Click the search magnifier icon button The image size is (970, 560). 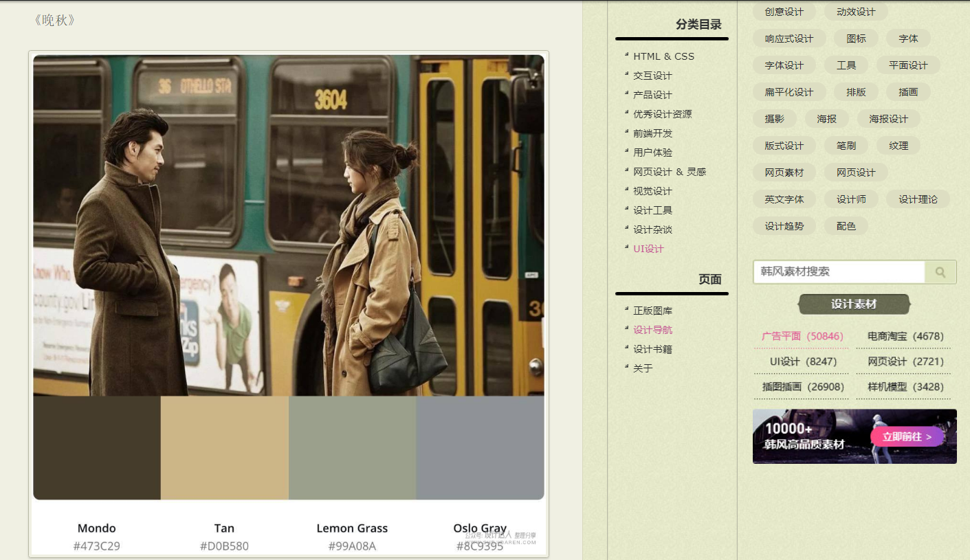pyautogui.click(x=940, y=272)
